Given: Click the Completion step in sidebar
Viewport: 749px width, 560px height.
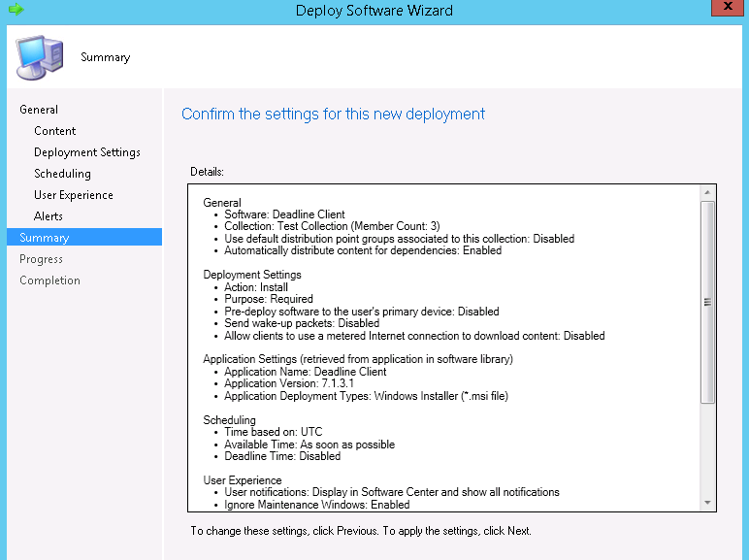Looking at the screenshot, I should click(x=49, y=280).
